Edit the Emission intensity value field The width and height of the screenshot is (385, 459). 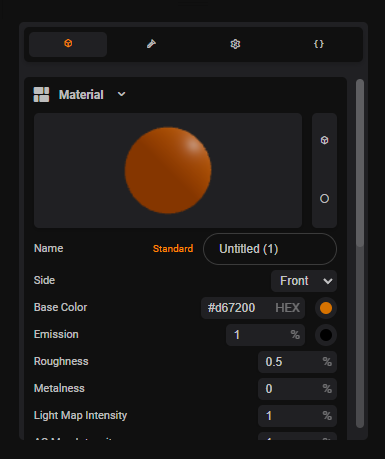265,335
